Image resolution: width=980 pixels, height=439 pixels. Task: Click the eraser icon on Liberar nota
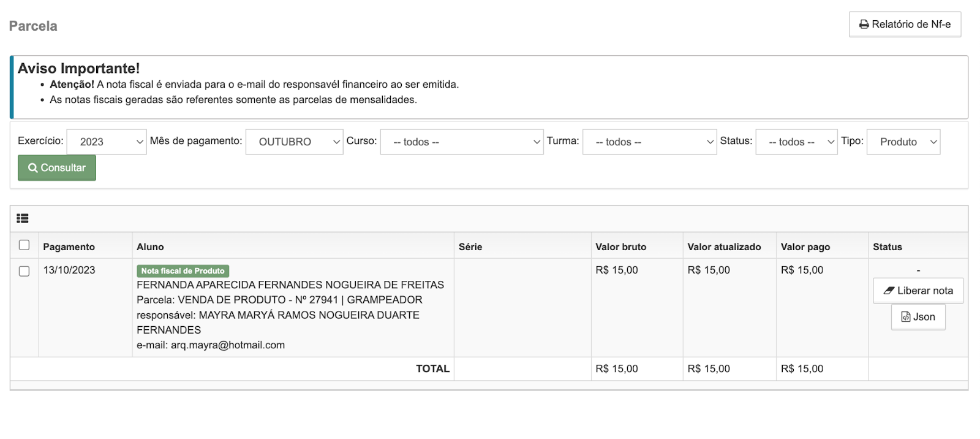click(x=889, y=291)
